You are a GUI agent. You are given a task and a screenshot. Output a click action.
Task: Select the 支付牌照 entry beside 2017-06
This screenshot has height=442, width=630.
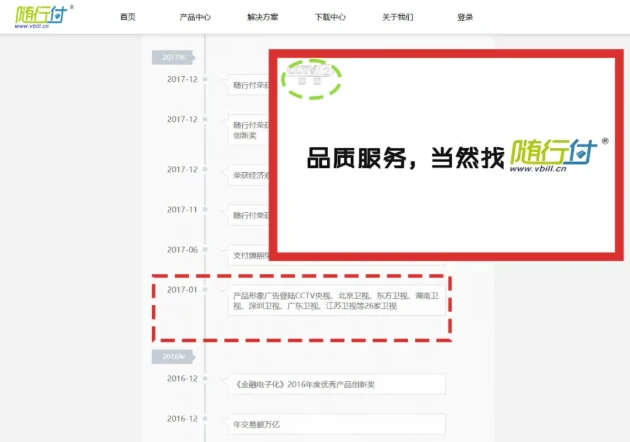click(248, 256)
